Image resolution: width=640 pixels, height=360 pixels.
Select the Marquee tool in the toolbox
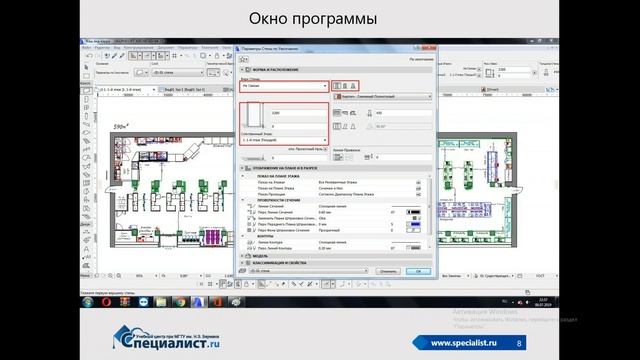pos(86,76)
